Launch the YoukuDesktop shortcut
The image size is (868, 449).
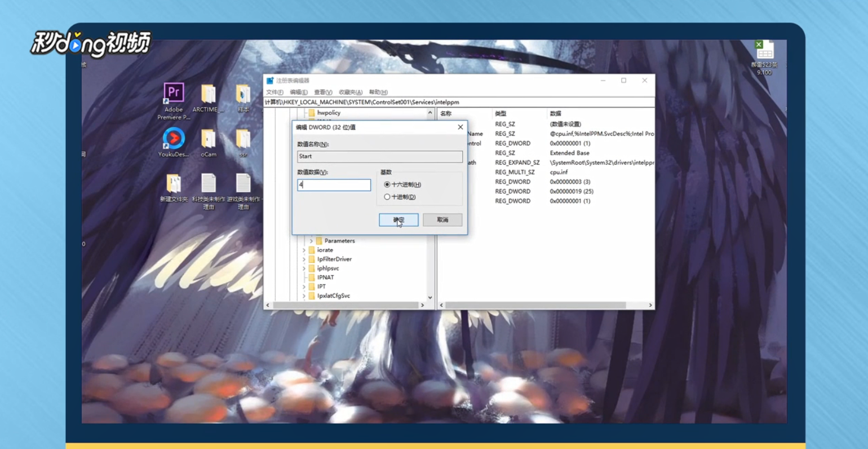(x=174, y=143)
